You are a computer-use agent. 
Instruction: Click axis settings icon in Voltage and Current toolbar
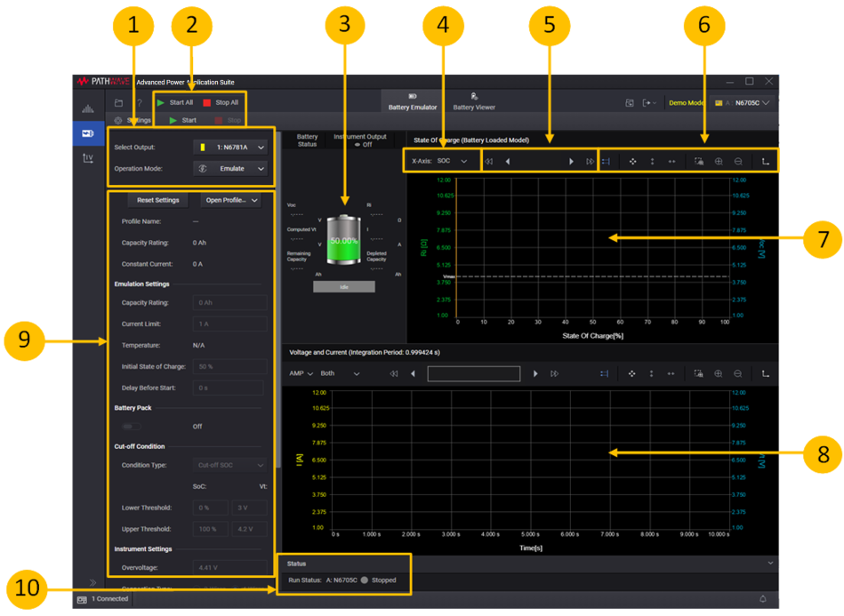pos(766,373)
